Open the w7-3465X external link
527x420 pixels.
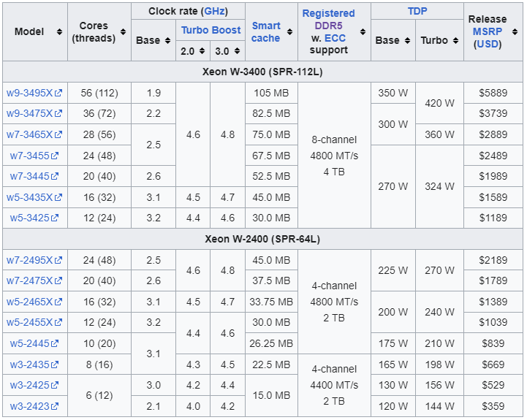coord(34,134)
